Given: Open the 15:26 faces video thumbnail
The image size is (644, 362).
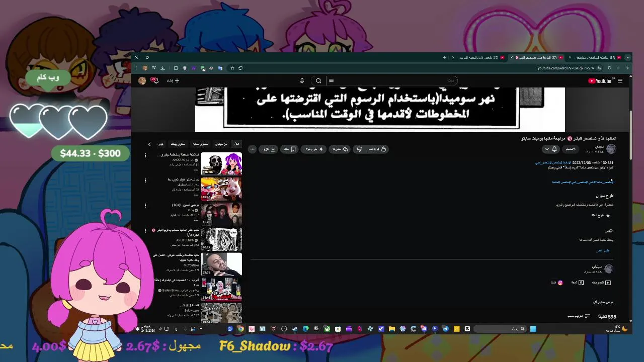Looking at the screenshot, I should pyautogui.click(x=221, y=214).
